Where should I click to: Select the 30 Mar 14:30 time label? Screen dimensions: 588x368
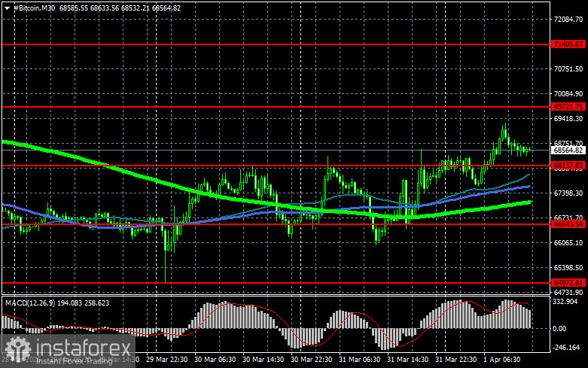(263, 360)
